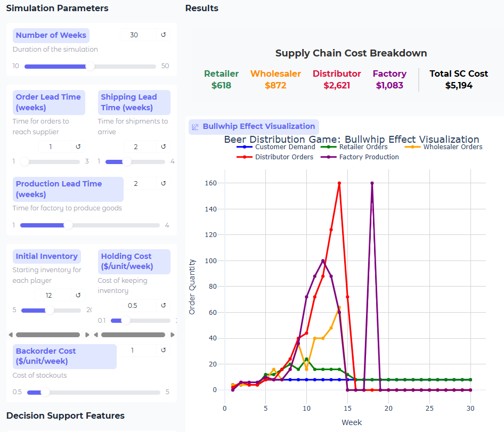Click the Results heading
The height and width of the screenshot is (432, 504).
(x=201, y=8)
